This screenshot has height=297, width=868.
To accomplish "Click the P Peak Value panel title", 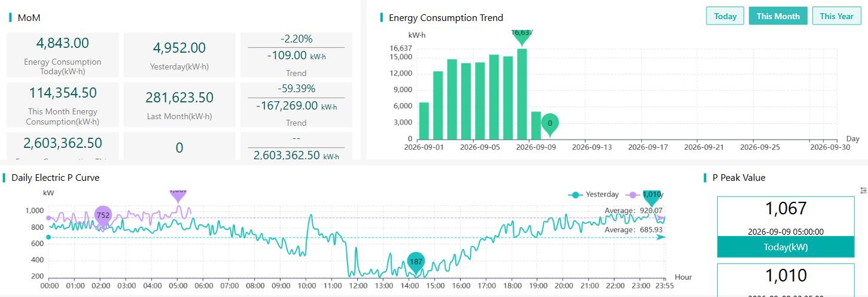I will (x=739, y=178).
